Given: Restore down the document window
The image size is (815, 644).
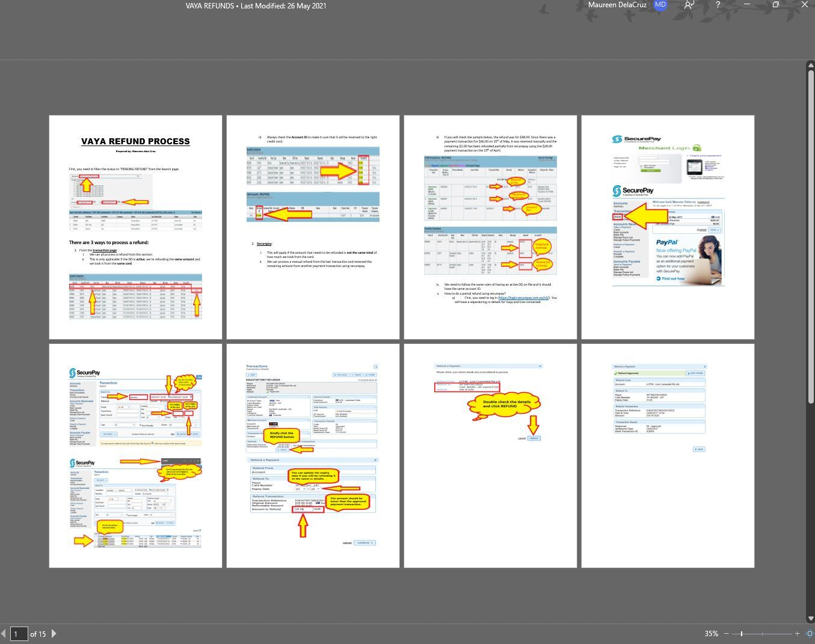Looking at the screenshot, I should (776, 5).
